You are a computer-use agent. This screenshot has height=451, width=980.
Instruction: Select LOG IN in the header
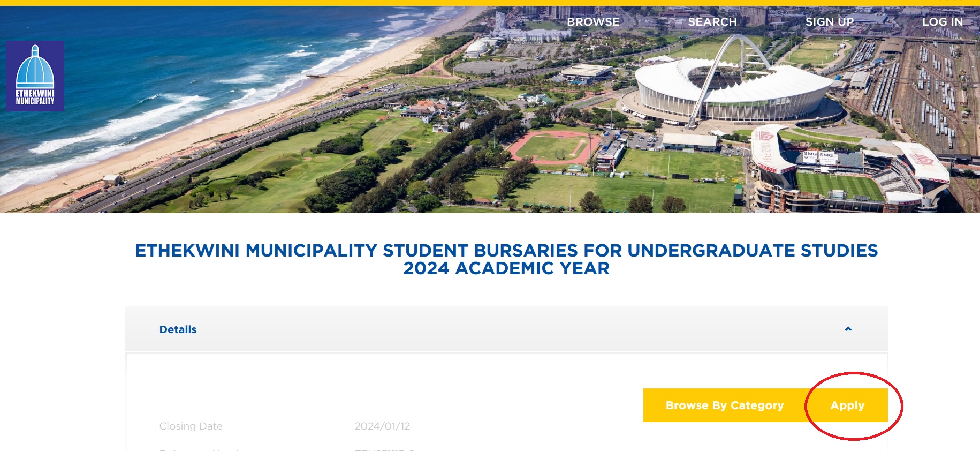tap(942, 22)
